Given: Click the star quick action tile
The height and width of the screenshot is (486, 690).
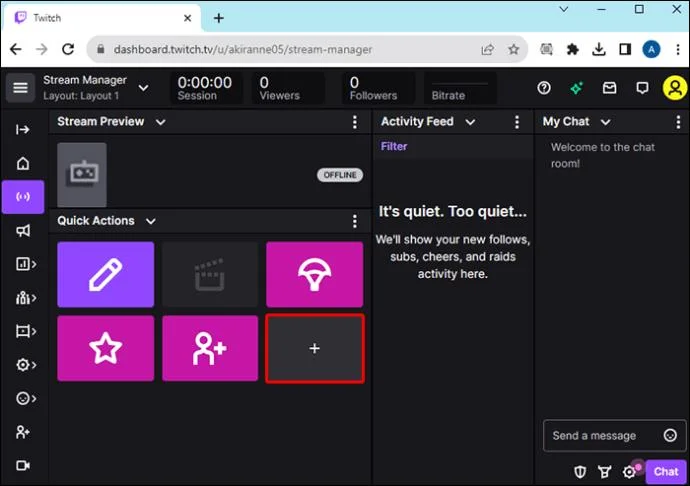Looking at the screenshot, I should (106, 348).
